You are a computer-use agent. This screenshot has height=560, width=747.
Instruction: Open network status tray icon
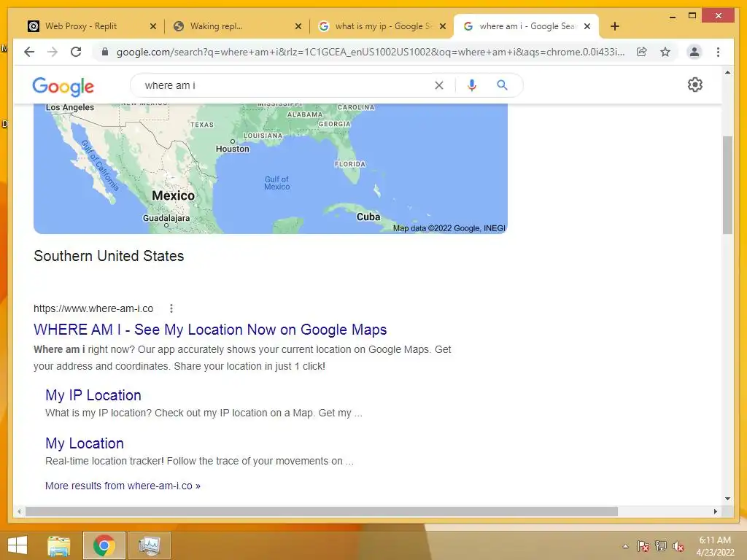(x=661, y=546)
